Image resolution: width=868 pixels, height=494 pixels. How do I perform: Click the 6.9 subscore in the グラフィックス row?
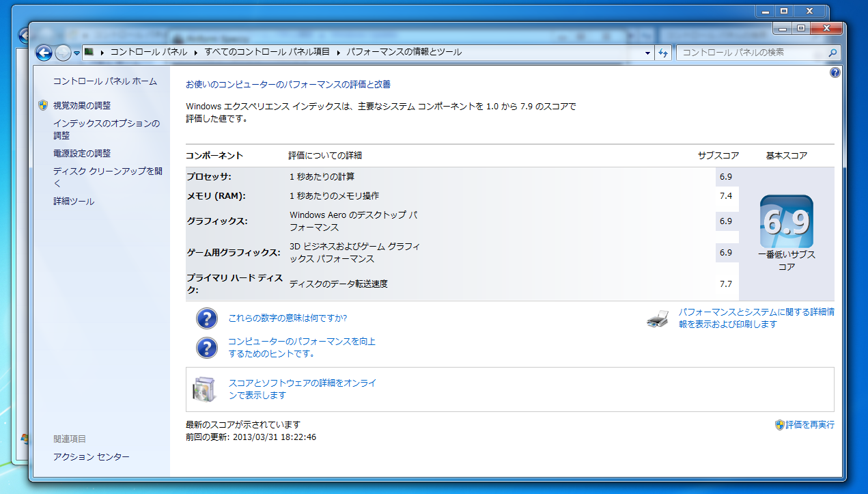coord(725,221)
